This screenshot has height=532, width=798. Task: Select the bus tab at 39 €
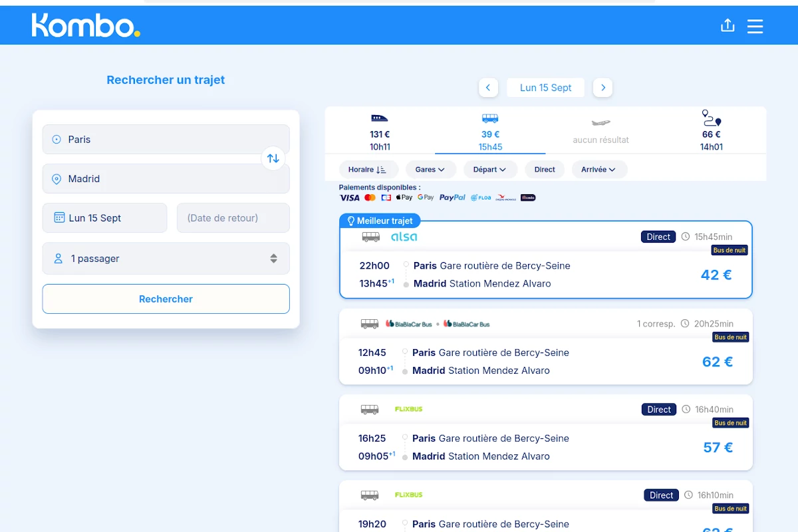[x=490, y=132]
